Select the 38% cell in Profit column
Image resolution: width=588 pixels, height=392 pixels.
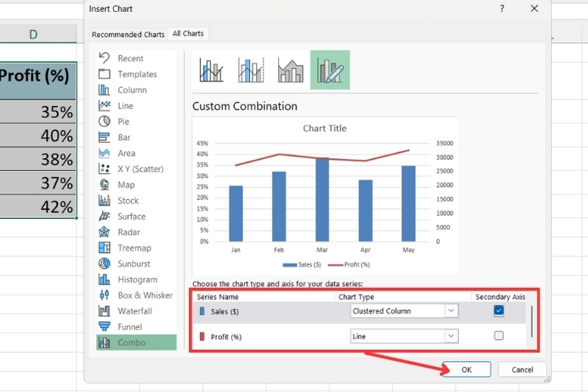point(38,159)
